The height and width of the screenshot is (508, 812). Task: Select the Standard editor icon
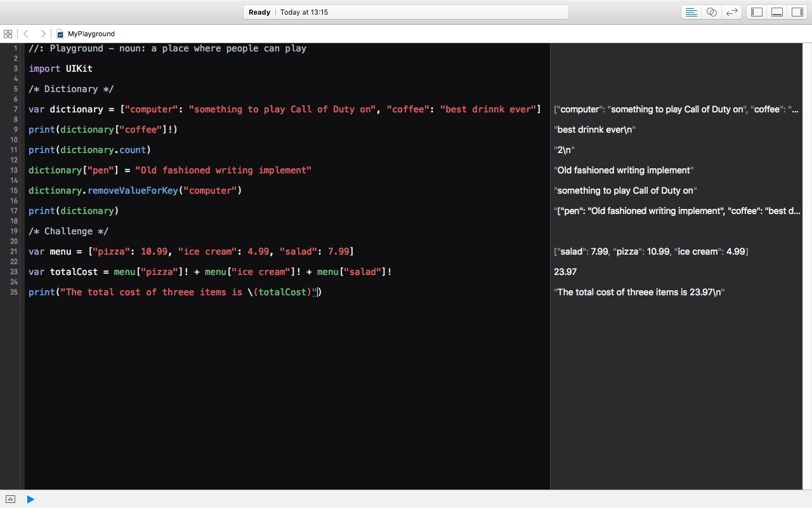(x=691, y=12)
